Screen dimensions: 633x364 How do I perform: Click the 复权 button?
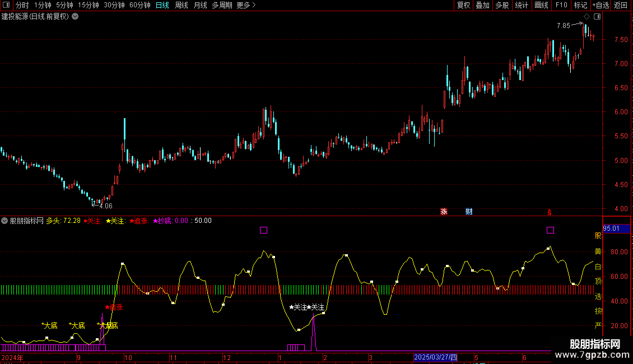point(463,5)
